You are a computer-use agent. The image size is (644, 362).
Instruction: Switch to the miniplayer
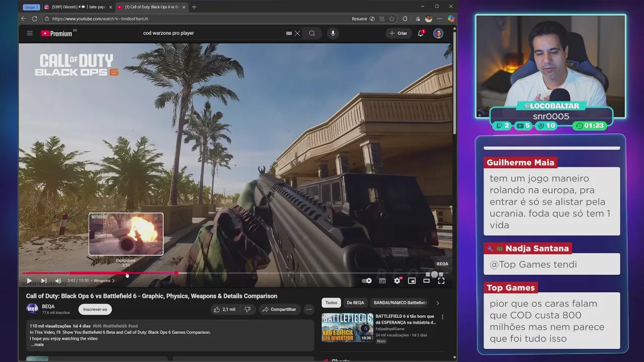point(412,281)
